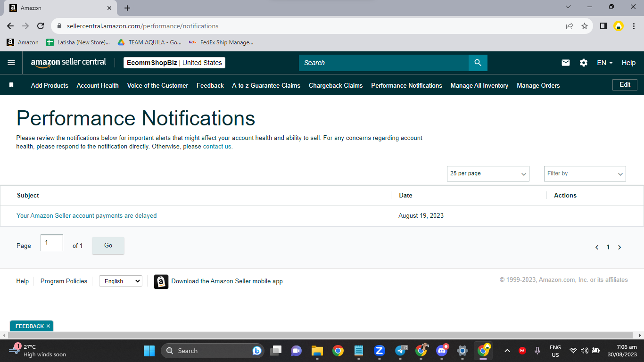Bookmark this tab with the star icon
Image resolution: width=644 pixels, height=362 pixels.
click(585, 26)
